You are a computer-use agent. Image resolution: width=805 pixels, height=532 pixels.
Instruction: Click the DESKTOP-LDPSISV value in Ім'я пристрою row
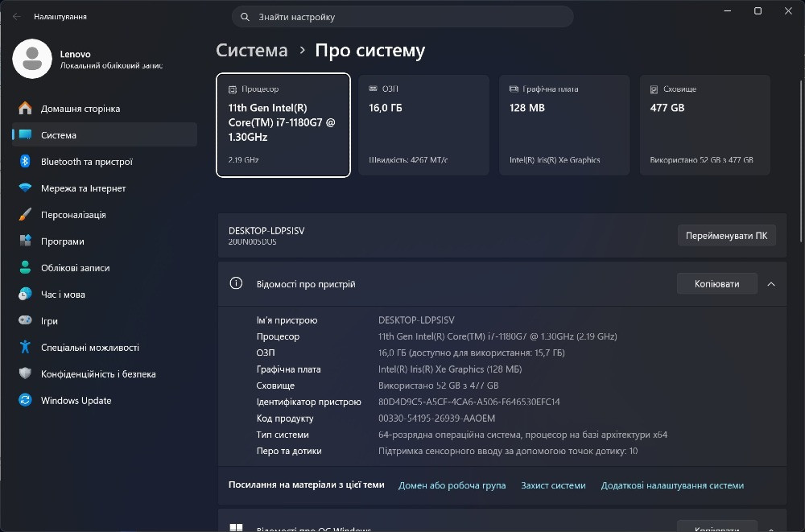tap(416, 320)
